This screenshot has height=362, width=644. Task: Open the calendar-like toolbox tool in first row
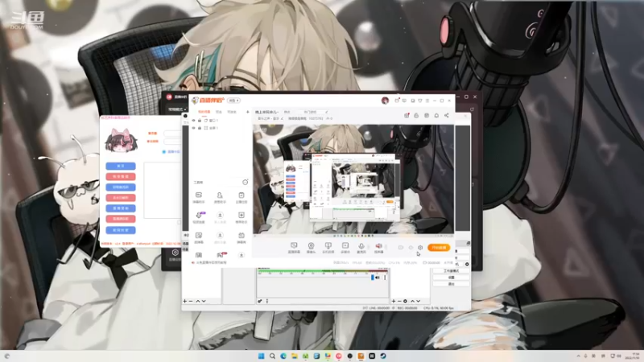[242, 197]
